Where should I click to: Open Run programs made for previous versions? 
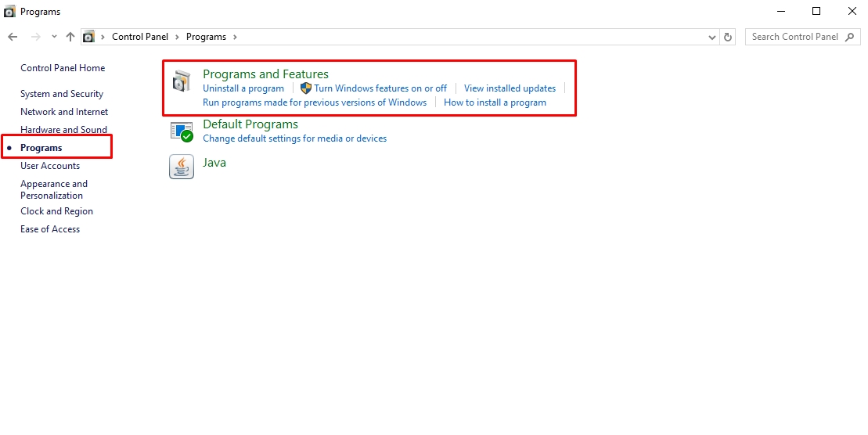(315, 102)
